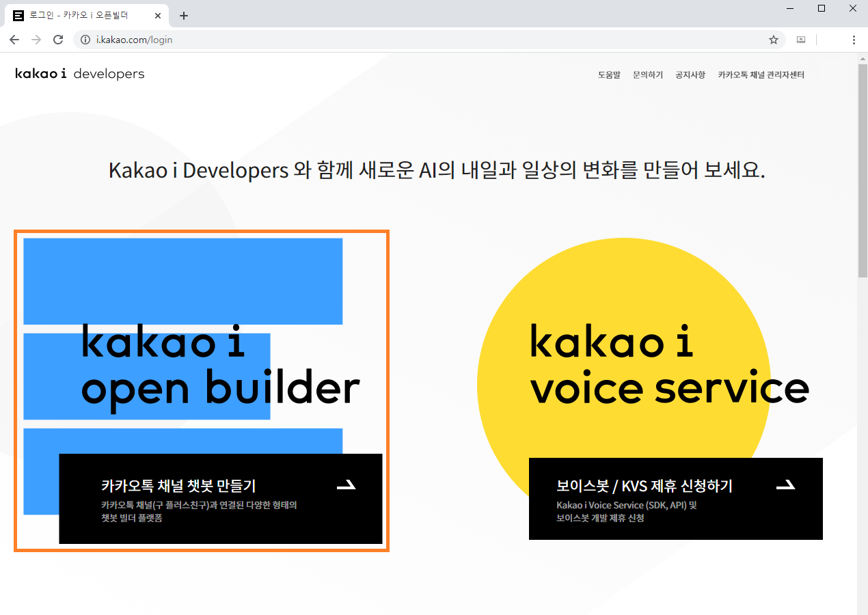Minimize the Chrome window
Image resolution: width=868 pixels, height=615 pixels.
[x=790, y=8]
